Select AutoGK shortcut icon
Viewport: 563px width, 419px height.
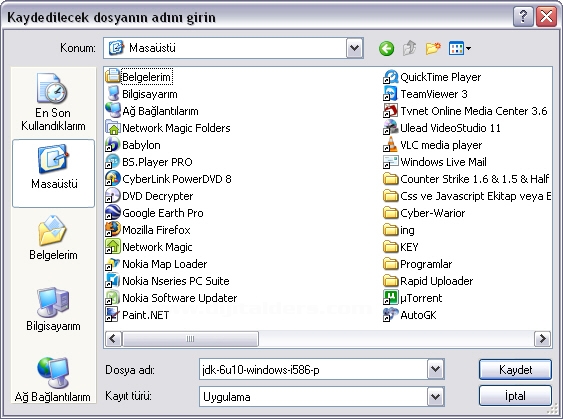[x=391, y=315]
